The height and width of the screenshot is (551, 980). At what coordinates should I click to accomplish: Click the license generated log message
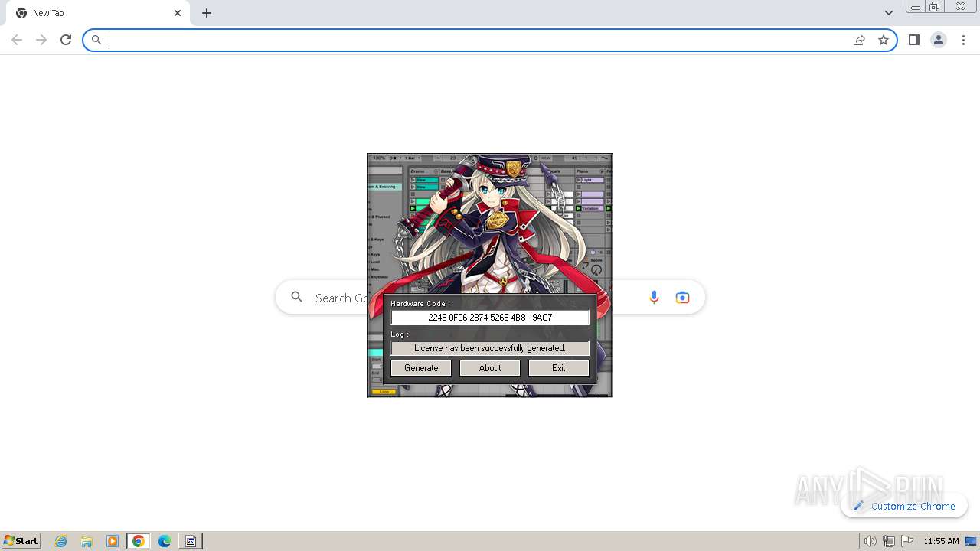coord(490,348)
